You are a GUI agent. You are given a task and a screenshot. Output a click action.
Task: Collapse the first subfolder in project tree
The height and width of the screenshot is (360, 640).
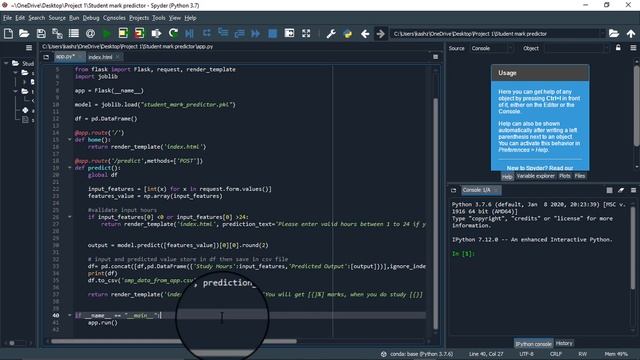[16, 73]
